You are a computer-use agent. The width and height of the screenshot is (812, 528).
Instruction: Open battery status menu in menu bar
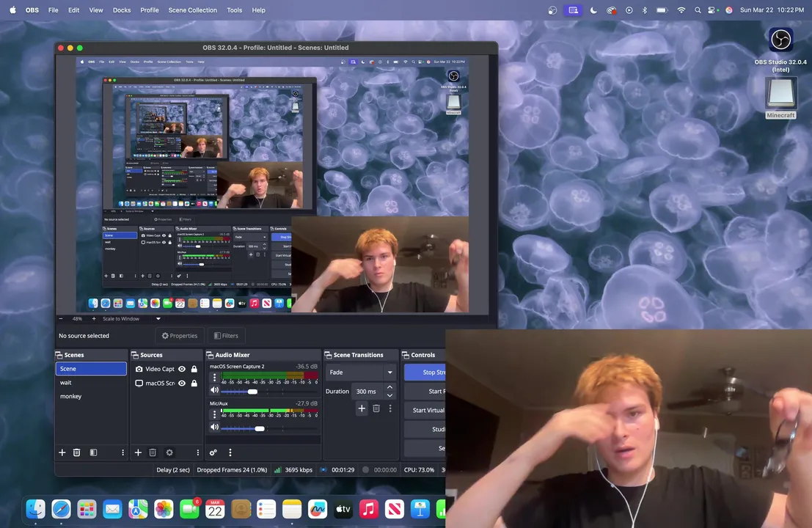click(662, 10)
